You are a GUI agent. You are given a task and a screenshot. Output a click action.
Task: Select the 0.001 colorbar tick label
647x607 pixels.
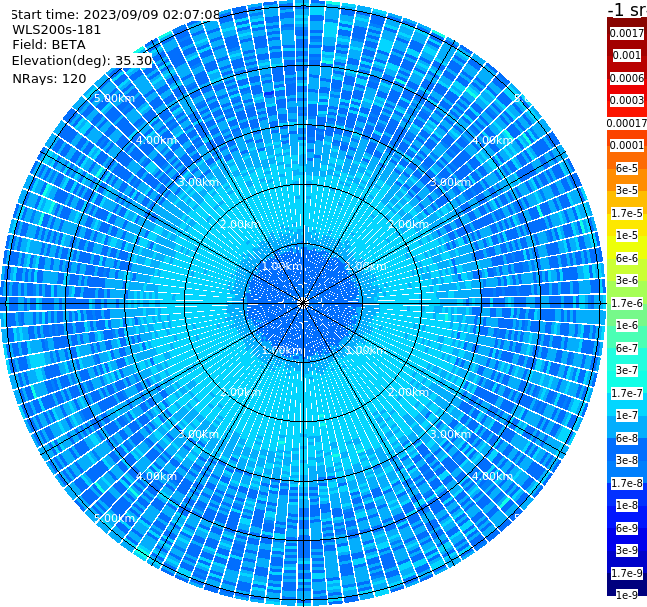627,55
